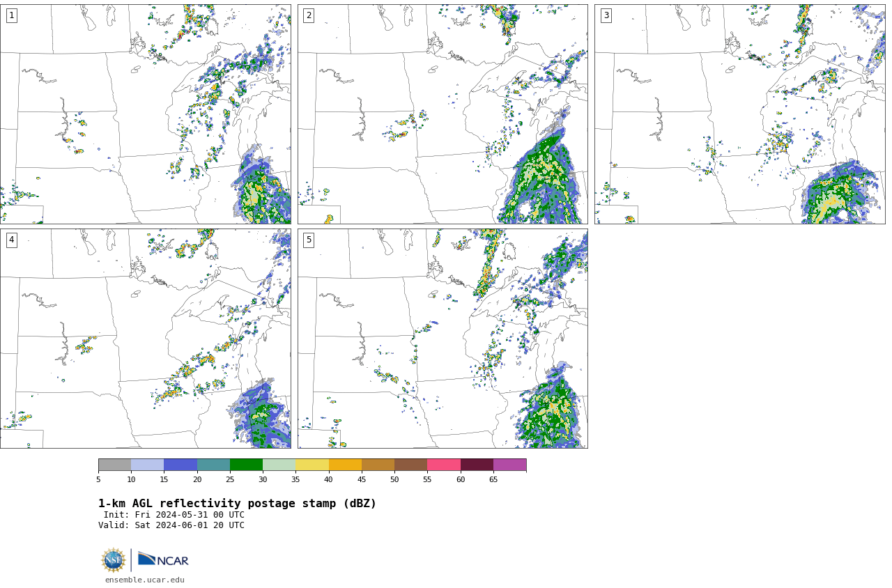The image size is (892, 588).
Task: Click the pale green 30-35 dBZ swatch
Action: [279, 465]
